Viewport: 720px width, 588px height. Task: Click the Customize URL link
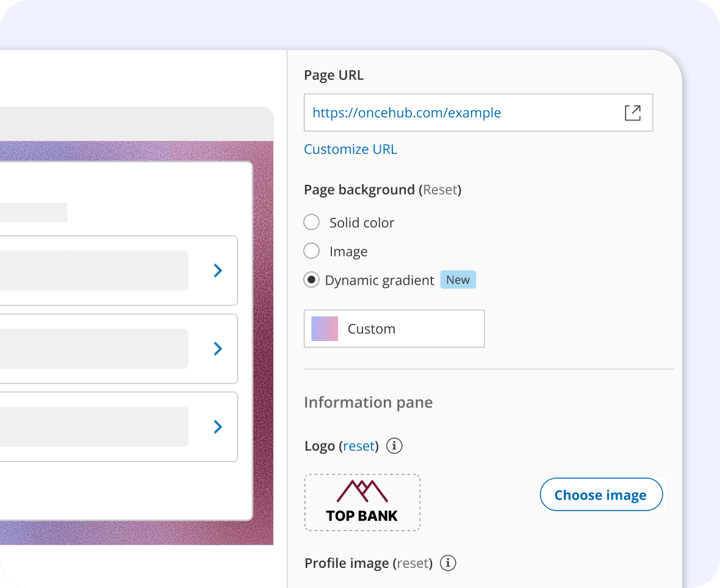tap(350, 149)
